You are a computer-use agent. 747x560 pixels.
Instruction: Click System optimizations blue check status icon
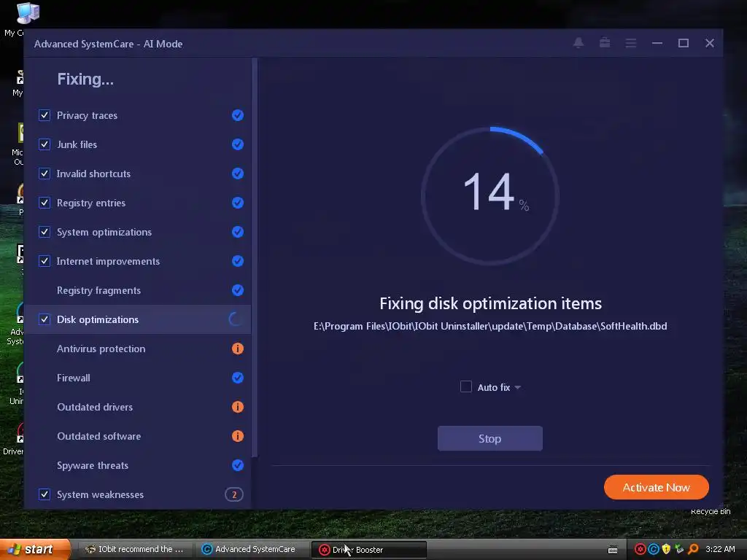[x=238, y=232]
